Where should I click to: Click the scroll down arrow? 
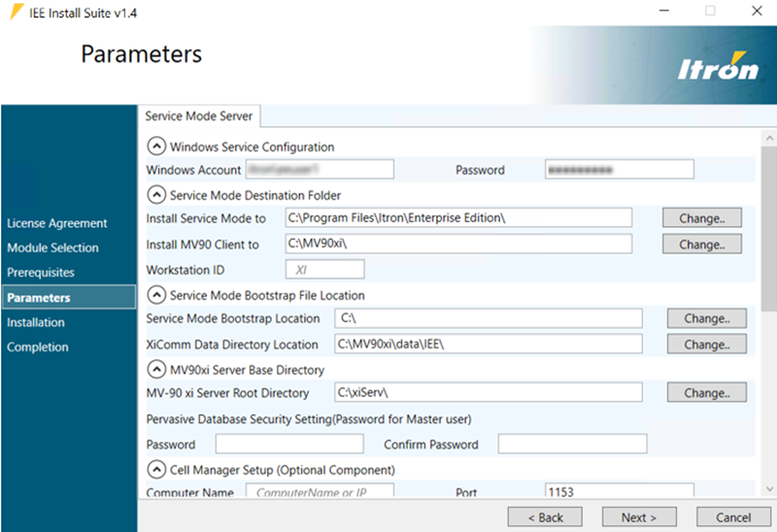[x=769, y=489]
